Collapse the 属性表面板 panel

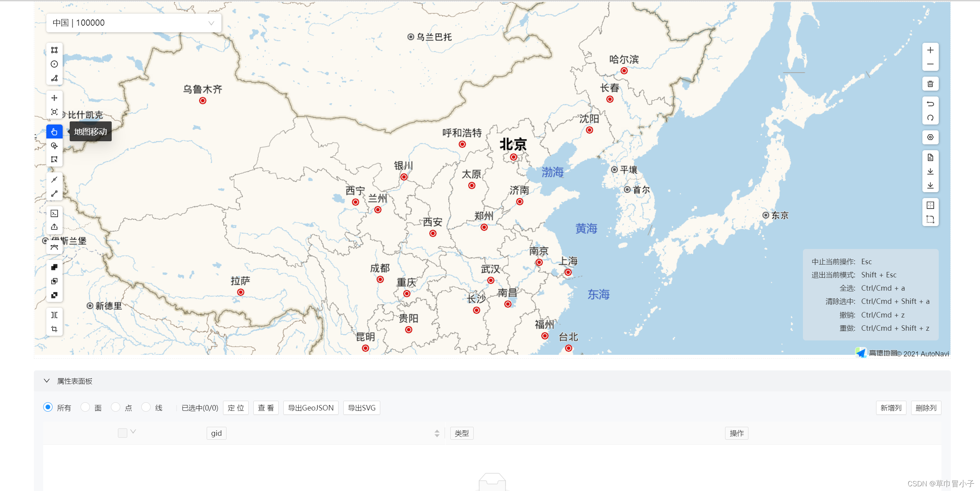coord(47,381)
